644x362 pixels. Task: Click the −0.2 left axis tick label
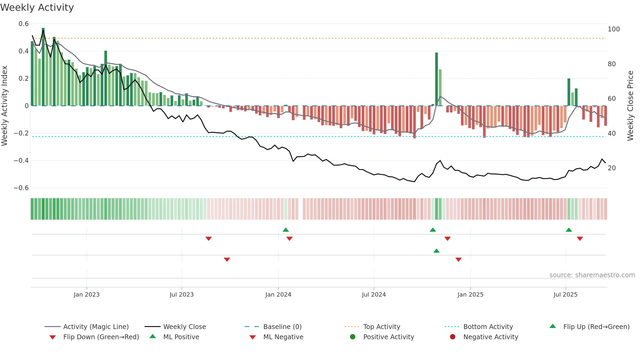pyautogui.click(x=21, y=133)
